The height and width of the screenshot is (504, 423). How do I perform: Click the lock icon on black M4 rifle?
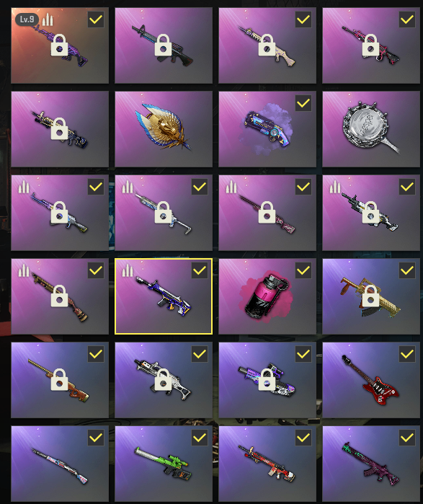[x=163, y=45]
